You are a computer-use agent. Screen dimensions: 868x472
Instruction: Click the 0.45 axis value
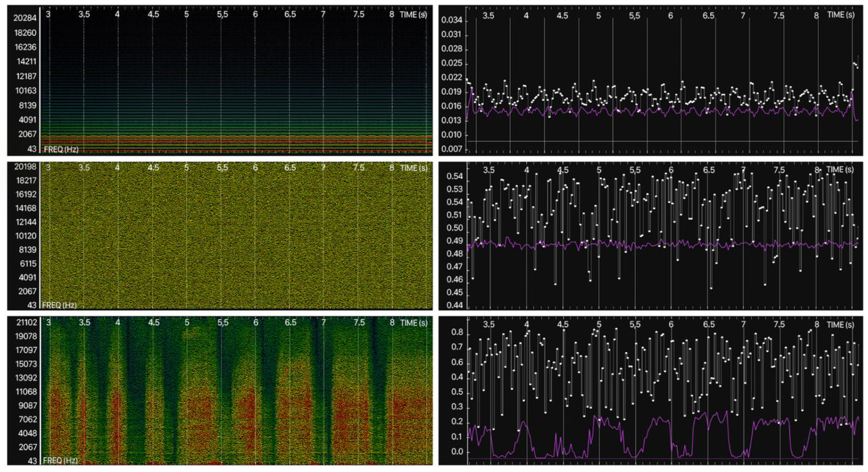pyautogui.click(x=455, y=293)
